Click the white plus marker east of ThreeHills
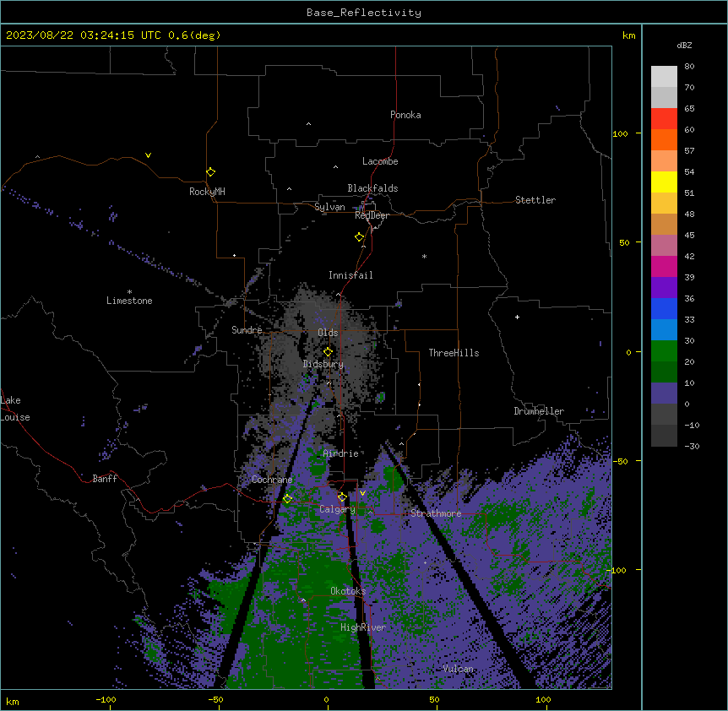728x711 pixels. tap(517, 317)
